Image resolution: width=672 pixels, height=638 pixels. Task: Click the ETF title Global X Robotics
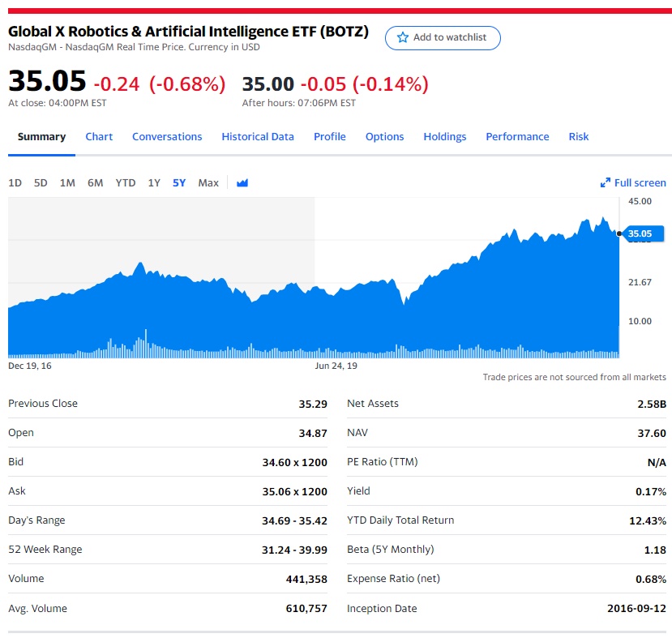click(189, 32)
